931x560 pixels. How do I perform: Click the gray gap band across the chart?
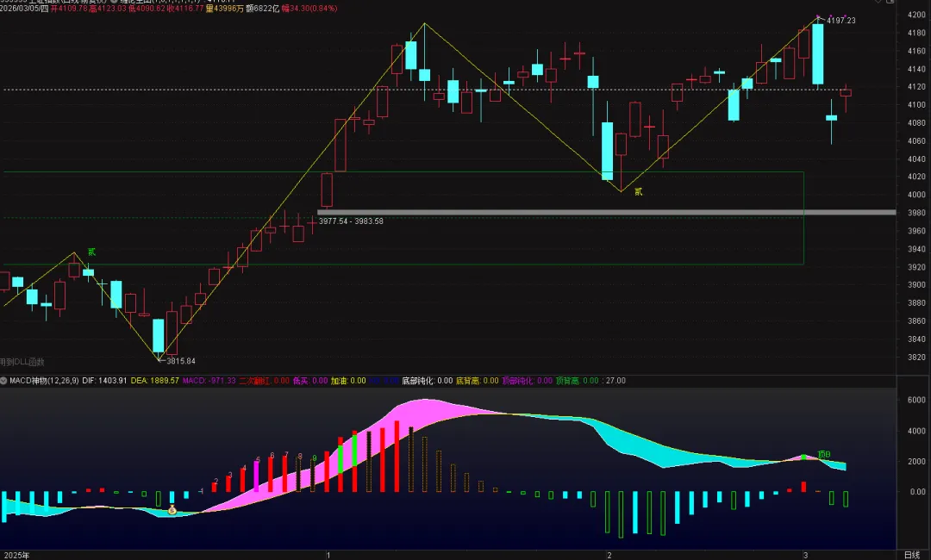tap(606, 212)
